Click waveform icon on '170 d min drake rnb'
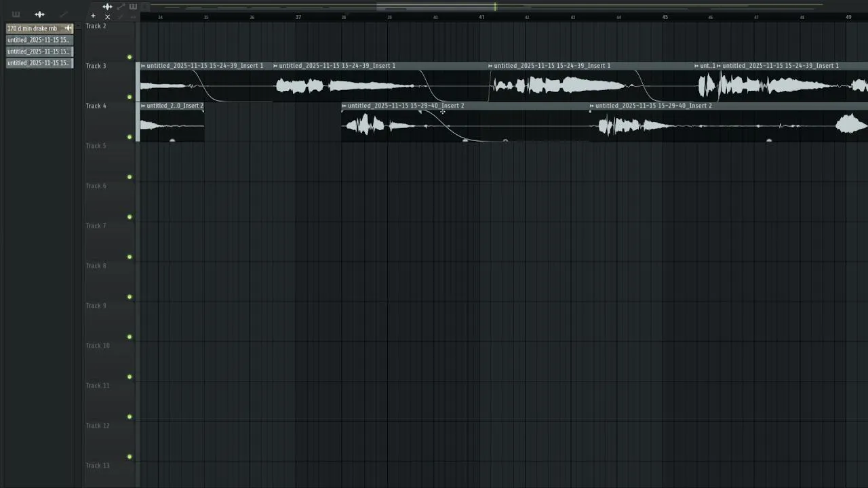This screenshot has height=488, width=868. click(x=68, y=28)
